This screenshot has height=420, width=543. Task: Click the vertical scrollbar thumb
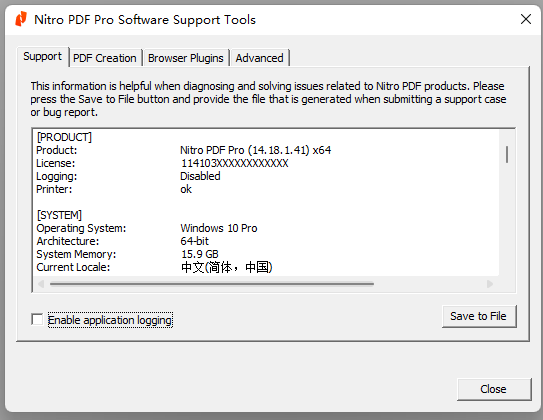coord(507,154)
